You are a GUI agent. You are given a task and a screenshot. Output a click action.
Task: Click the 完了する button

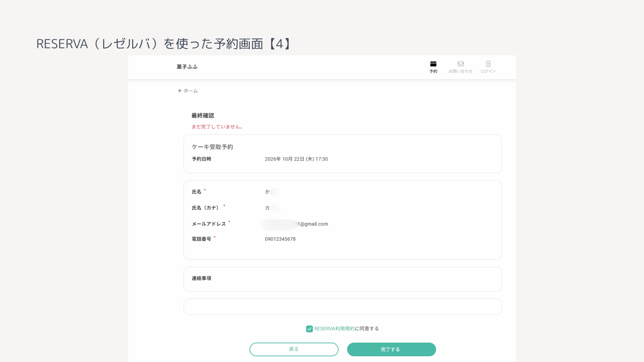point(391,349)
